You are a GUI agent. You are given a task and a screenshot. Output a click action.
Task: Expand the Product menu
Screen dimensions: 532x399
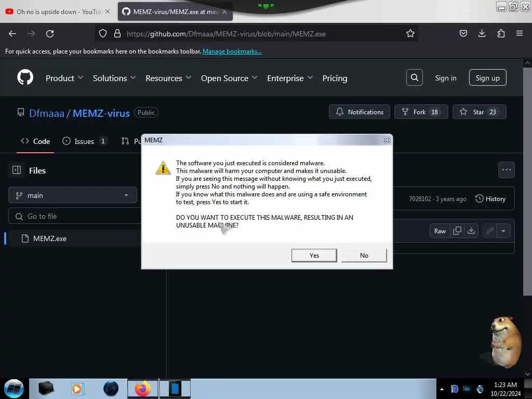pos(64,78)
